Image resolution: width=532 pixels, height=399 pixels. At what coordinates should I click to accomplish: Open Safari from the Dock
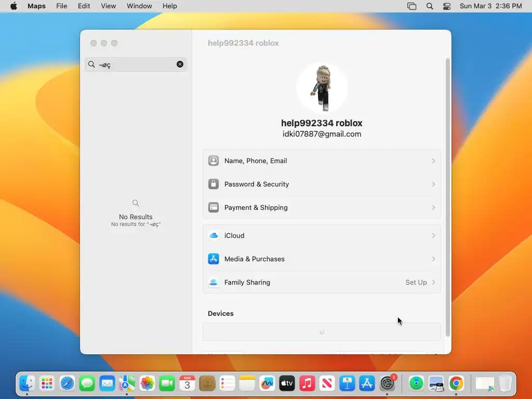coord(67,383)
